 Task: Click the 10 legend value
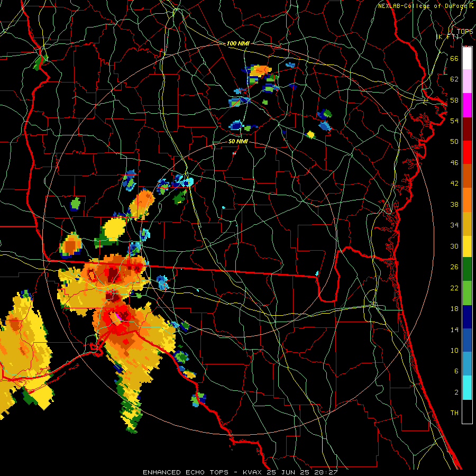pyautogui.click(x=454, y=351)
